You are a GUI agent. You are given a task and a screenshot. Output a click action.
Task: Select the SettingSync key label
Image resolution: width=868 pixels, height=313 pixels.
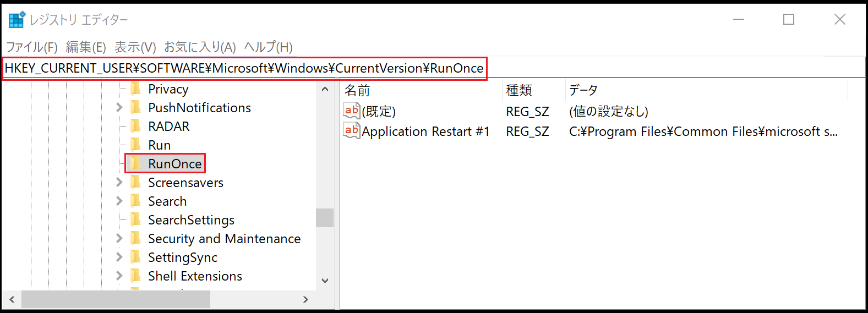pyautogui.click(x=183, y=257)
